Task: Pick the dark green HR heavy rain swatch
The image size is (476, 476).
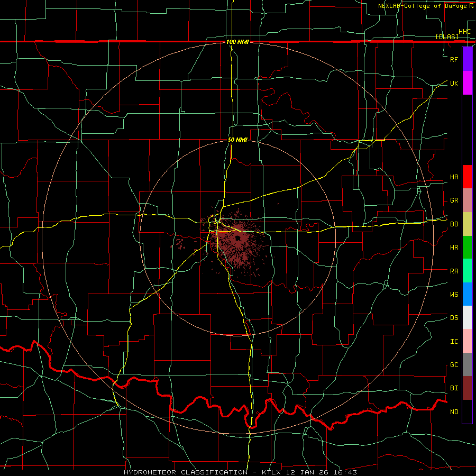Action: pos(467,248)
